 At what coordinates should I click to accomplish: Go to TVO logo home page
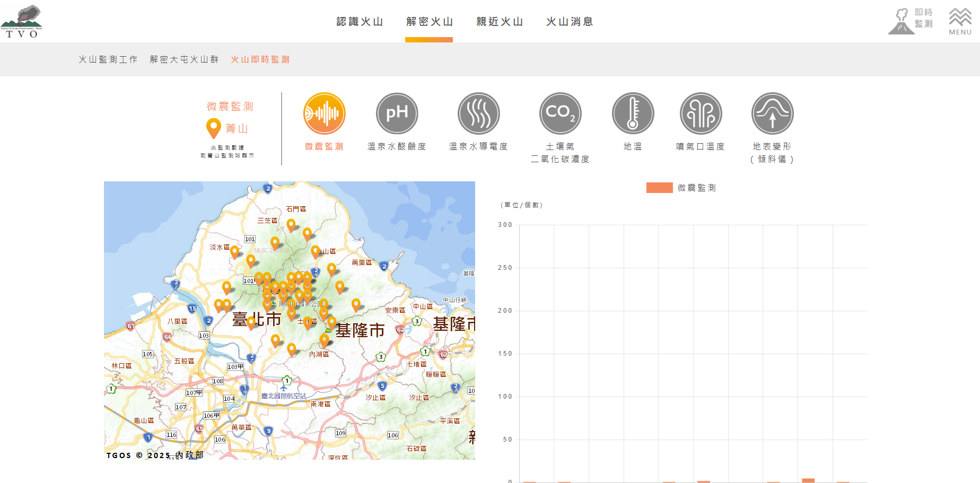[22, 21]
